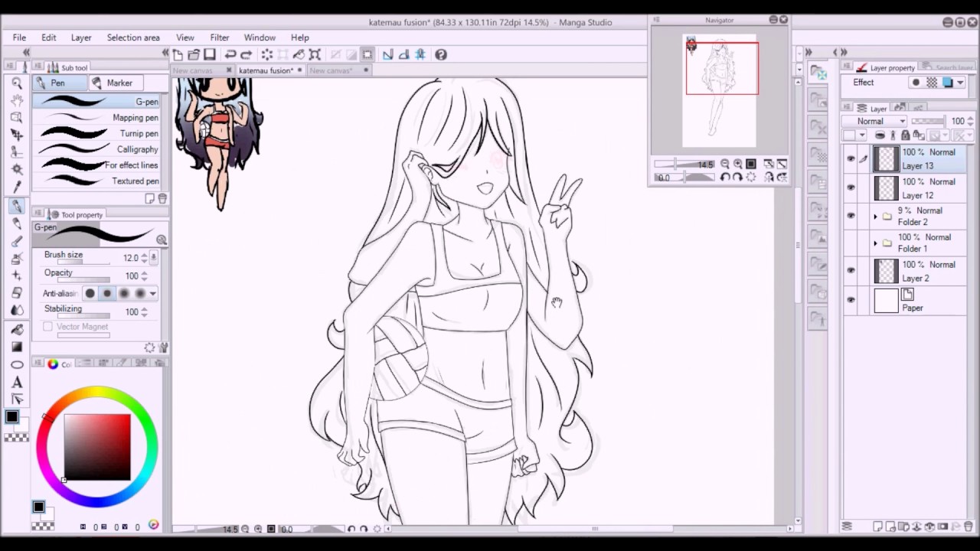Open the Edit menu
980x551 pixels.
tap(49, 37)
